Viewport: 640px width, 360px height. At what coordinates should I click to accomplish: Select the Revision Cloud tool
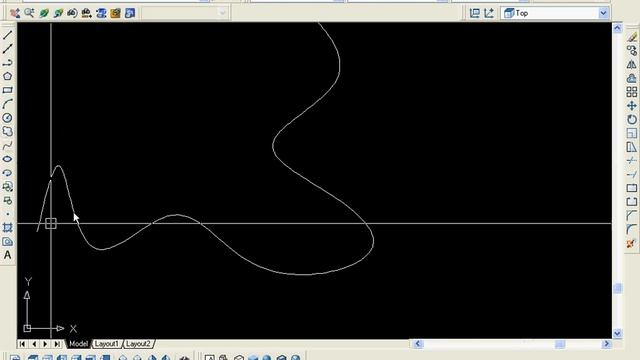7,131
